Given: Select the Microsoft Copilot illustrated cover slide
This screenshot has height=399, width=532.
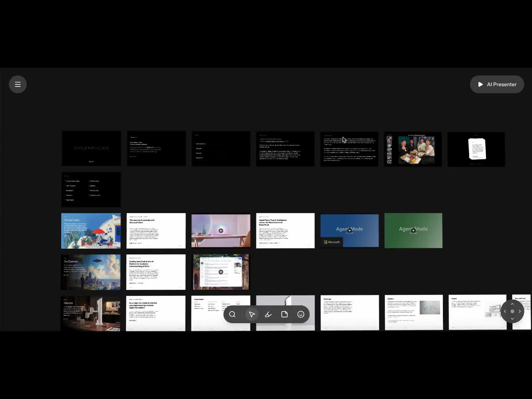Looking at the screenshot, I should [91, 231].
